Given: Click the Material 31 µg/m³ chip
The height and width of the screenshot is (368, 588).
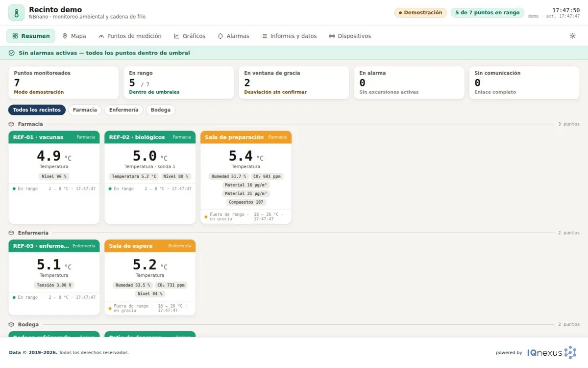Looking at the screenshot, I should click(246, 193).
